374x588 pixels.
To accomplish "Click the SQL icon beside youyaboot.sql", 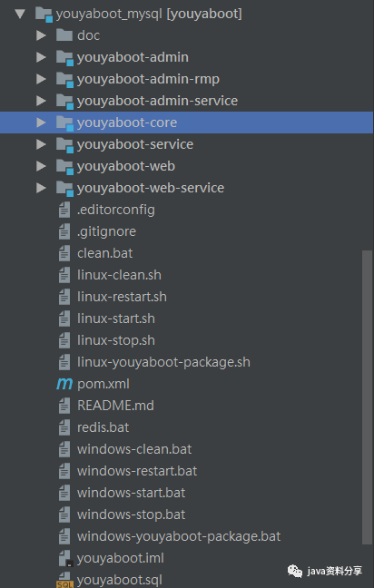I will (x=64, y=580).
